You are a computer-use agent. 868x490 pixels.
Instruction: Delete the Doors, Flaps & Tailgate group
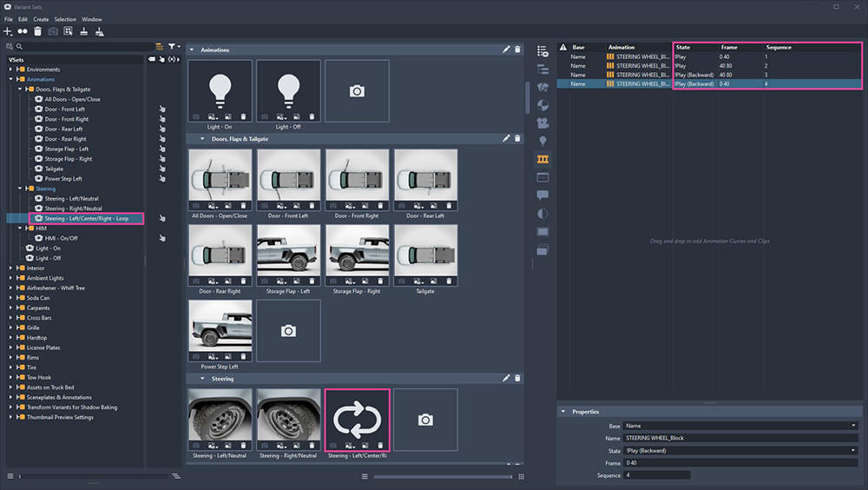coord(517,139)
